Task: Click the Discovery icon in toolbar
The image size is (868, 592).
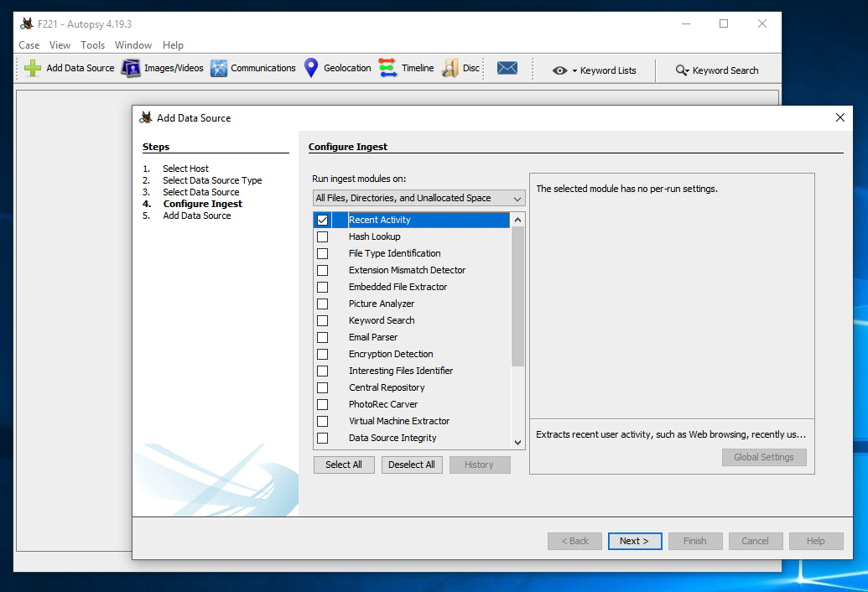Action: click(450, 68)
